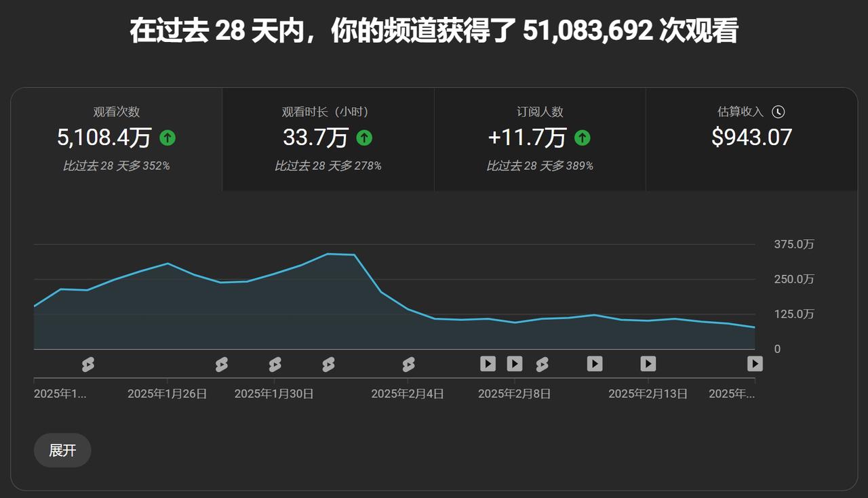Screen dimensions: 868x498
Task: Click the +11.7万 subscribers value
Action: pos(527,138)
